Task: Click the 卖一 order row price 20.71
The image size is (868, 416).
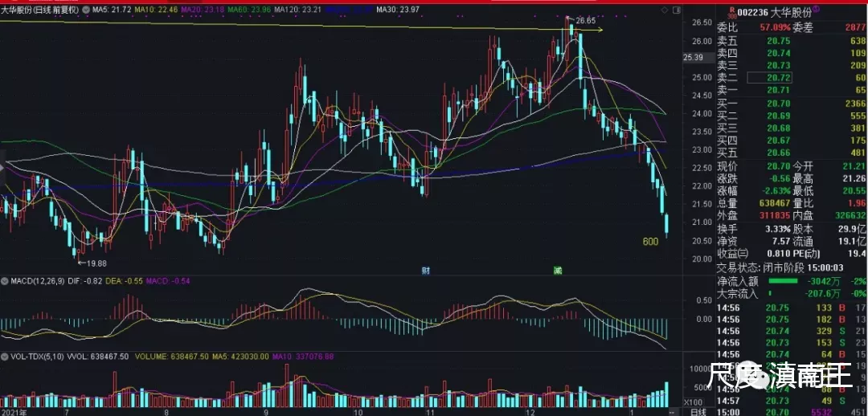Action: 778,90
